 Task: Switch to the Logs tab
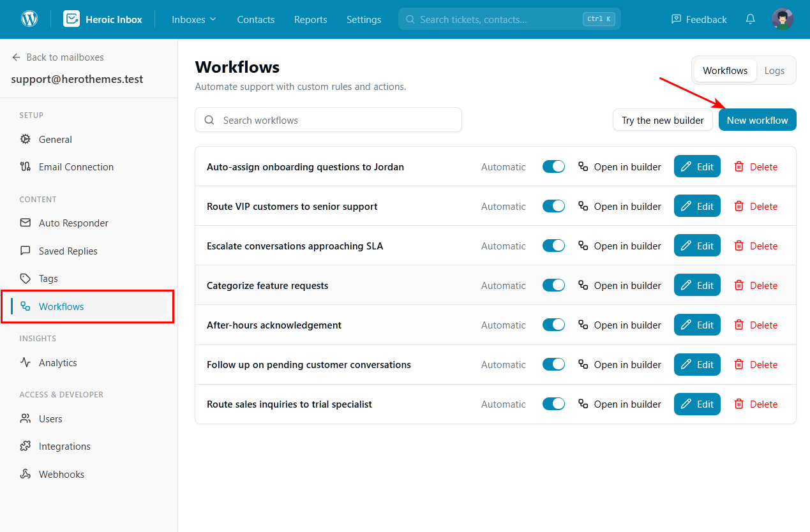774,71
